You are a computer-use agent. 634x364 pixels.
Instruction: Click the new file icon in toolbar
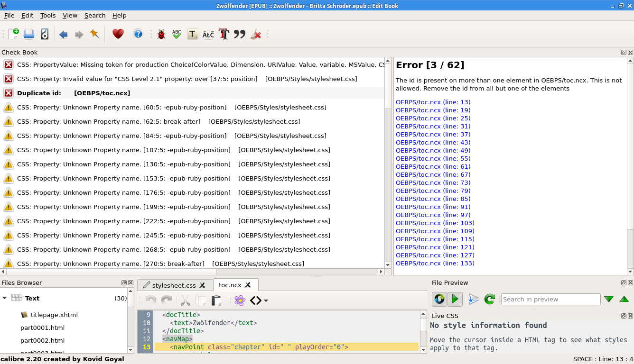(x=14, y=34)
